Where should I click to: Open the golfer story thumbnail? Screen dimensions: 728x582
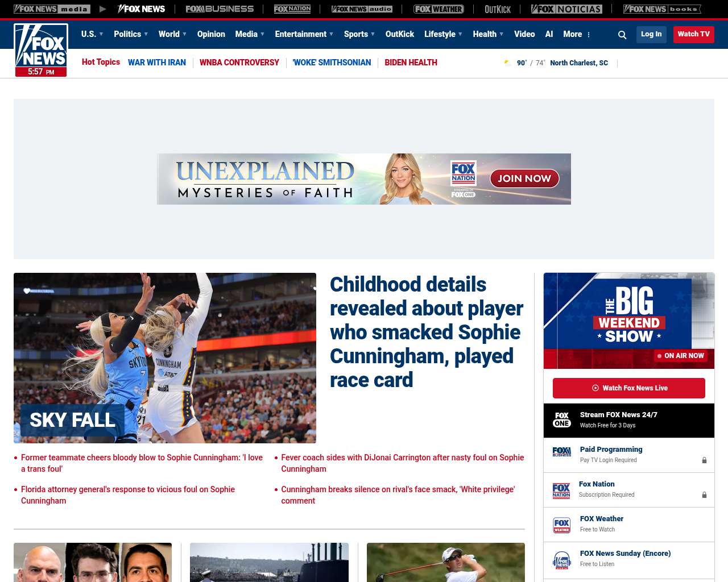point(446,562)
